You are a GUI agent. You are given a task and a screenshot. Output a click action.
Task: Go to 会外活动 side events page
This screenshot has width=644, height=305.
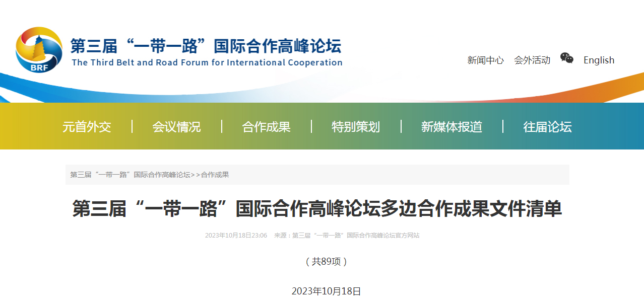tap(532, 60)
